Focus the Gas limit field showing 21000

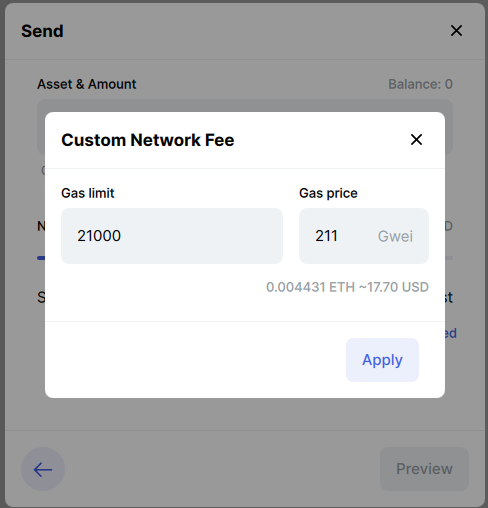[x=172, y=236]
